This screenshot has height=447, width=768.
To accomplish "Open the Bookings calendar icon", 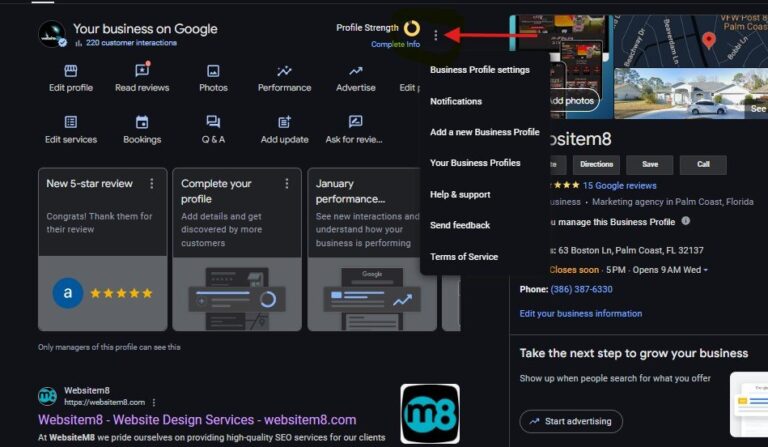I will (x=142, y=122).
